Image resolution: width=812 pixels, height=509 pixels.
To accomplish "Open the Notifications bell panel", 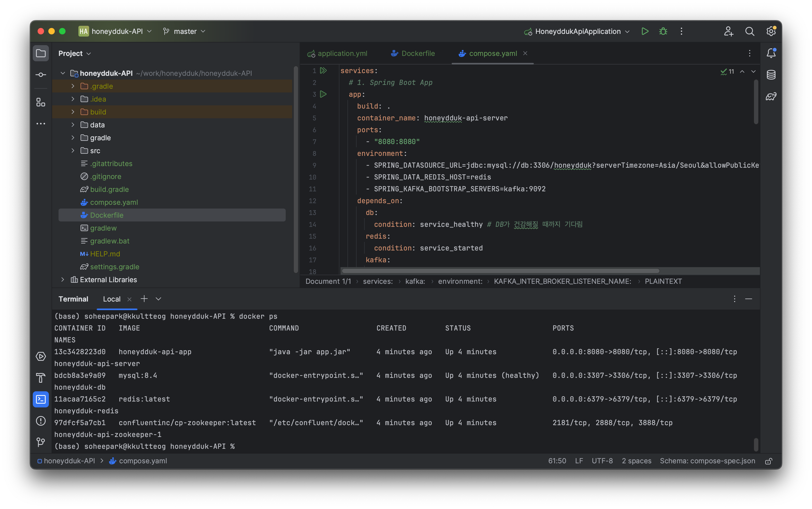I will (x=771, y=53).
